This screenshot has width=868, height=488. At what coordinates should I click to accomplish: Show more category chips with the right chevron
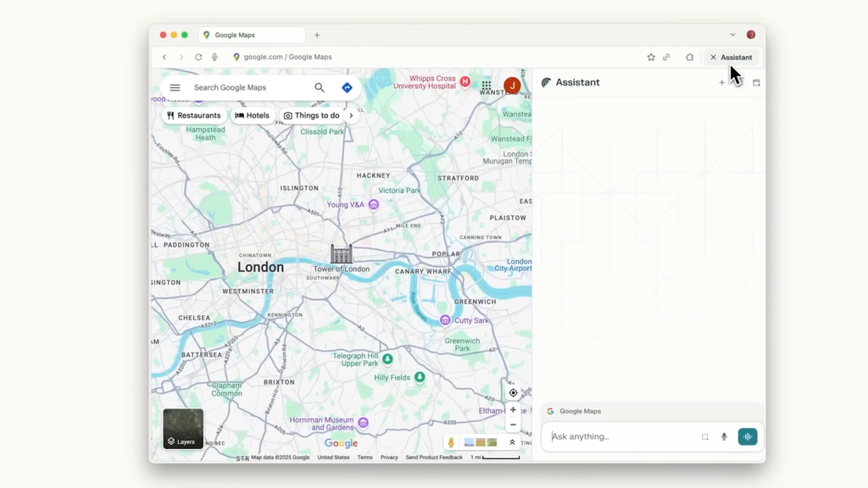[x=351, y=115]
